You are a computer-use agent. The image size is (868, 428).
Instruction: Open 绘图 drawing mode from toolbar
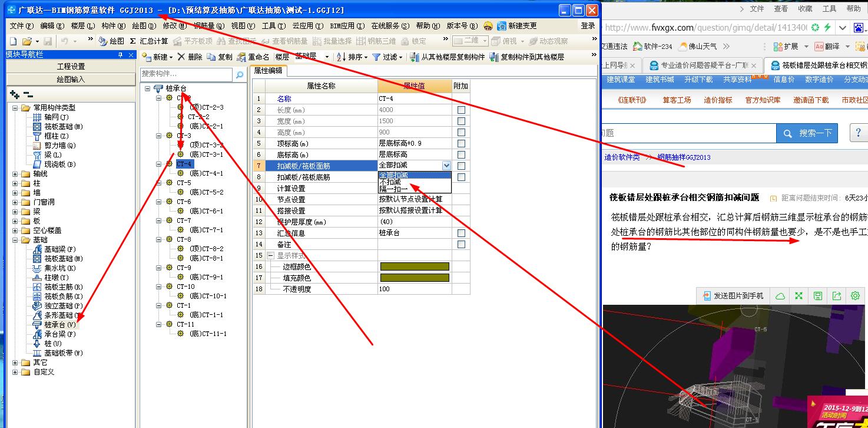(x=112, y=41)
